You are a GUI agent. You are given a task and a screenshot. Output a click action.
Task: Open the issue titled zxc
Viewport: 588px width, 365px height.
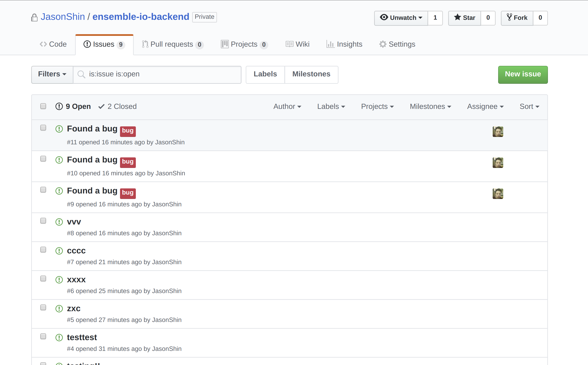(x=74, y=308)
